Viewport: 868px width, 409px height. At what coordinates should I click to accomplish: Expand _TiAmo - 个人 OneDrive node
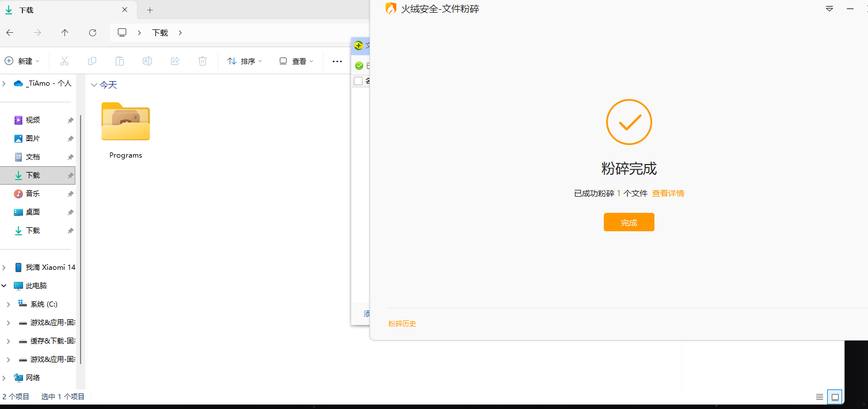[x=4, y=83]
